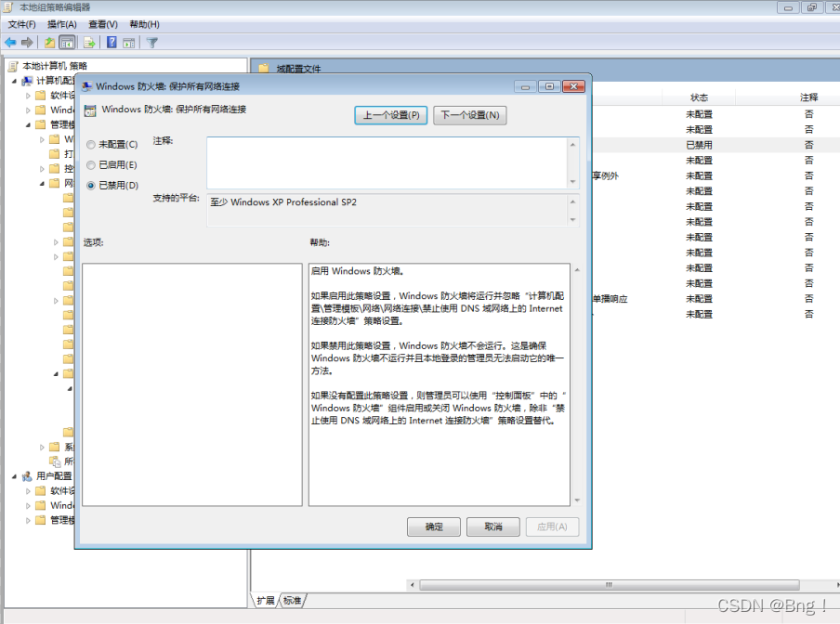Click the funnel Filter icon in the toolbar

[x=152, y=43]
